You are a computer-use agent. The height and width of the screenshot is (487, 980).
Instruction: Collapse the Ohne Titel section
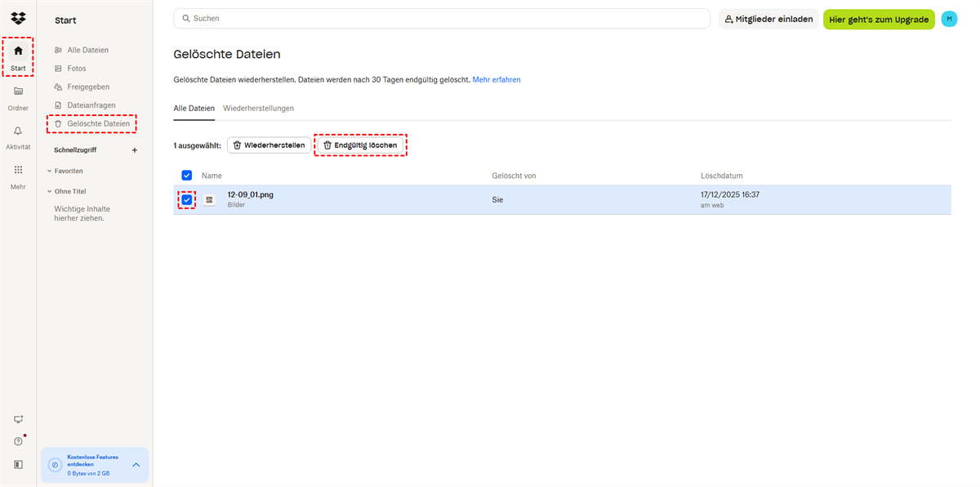point(50,191)
